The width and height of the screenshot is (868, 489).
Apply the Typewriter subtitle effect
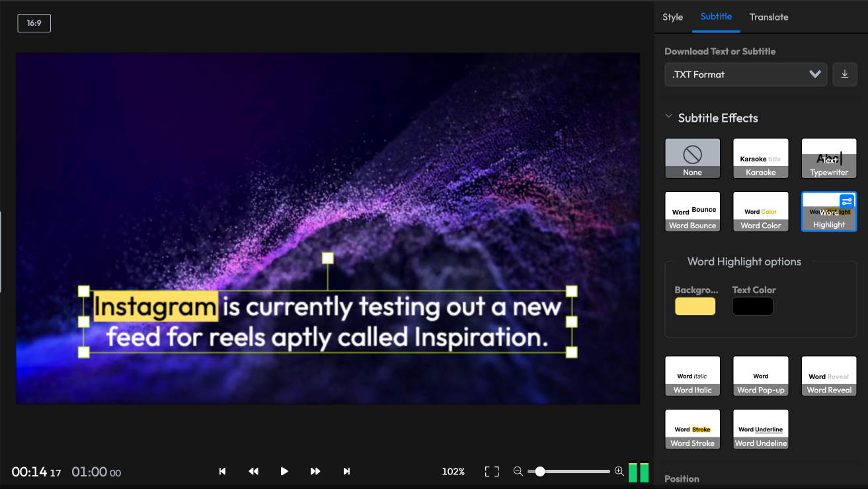(x=829, y=159)
